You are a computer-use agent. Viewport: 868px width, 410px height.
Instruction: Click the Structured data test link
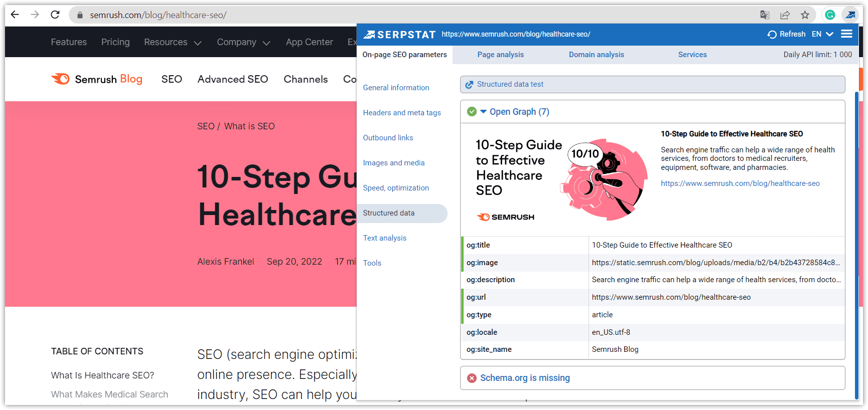[510, 84]
